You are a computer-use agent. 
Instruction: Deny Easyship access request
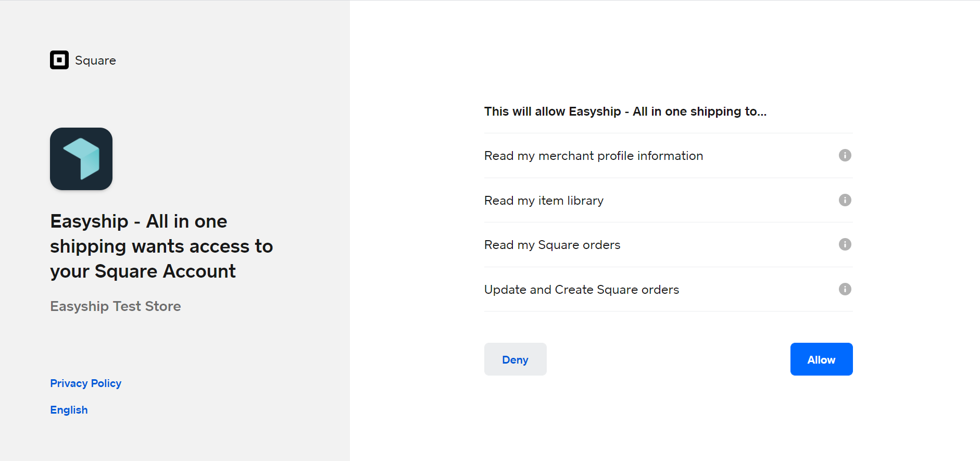(x=515, y=359)
